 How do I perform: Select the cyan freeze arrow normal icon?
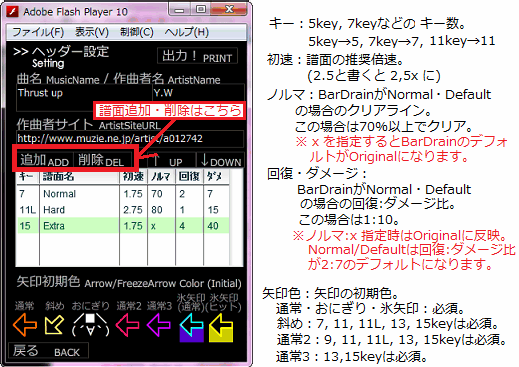click(191, 327)
